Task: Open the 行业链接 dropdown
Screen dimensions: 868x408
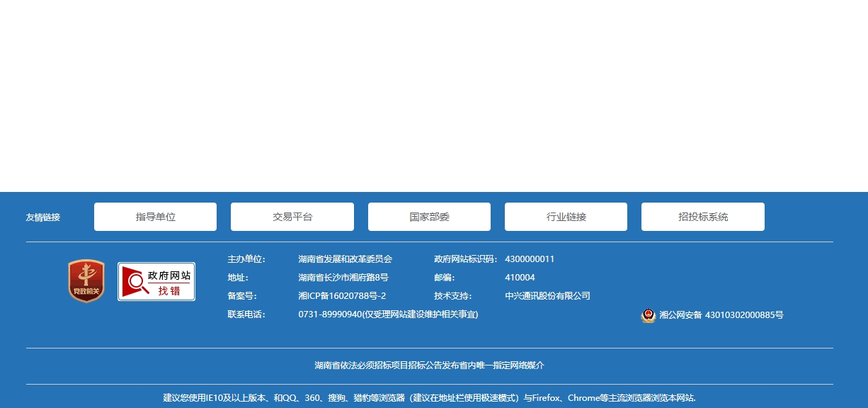Action: point(566,217)
